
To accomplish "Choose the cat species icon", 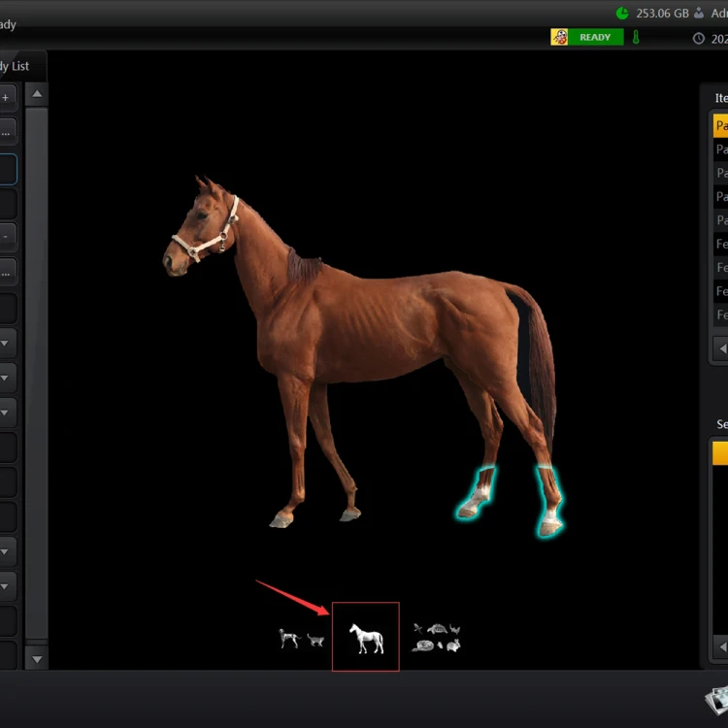I will (315, 640).
